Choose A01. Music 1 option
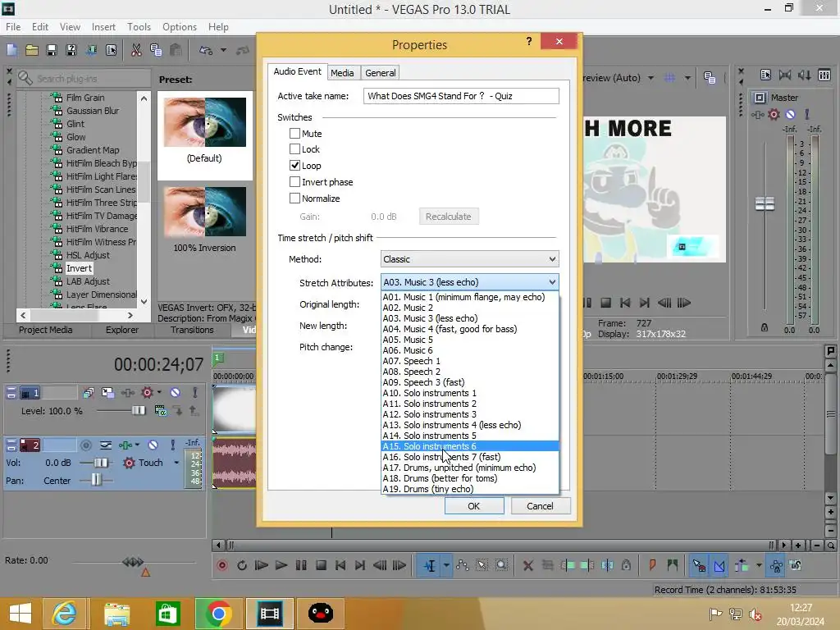 [469, 297]
